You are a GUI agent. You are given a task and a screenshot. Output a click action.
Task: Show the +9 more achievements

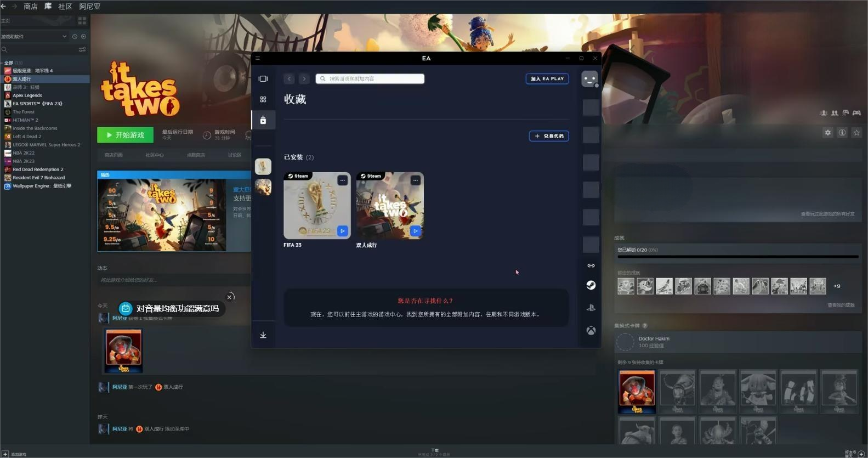click(x=837, y=286)
